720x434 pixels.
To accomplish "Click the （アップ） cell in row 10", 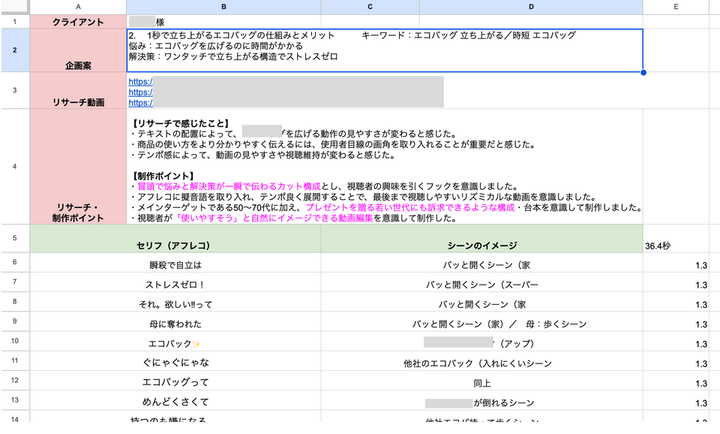I will pyautogui.click(x=482, y=342).
